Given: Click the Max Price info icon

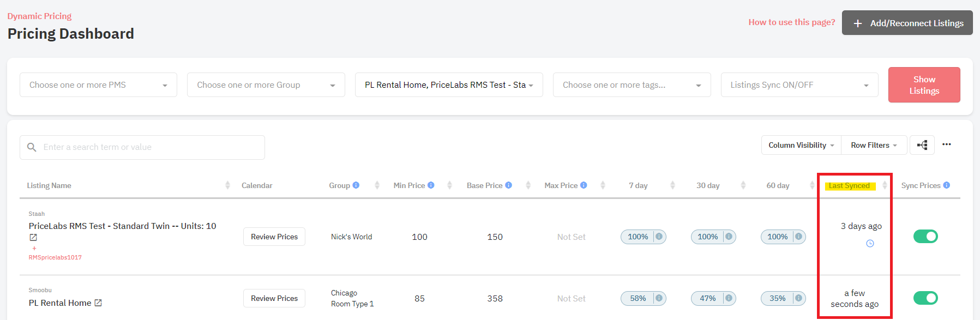Looking at the screenshot, I should point(584,185).
